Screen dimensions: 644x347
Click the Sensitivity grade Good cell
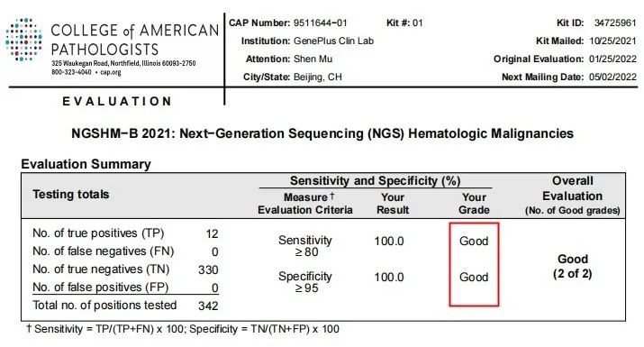pyautogui.click(x=474, y=241)
